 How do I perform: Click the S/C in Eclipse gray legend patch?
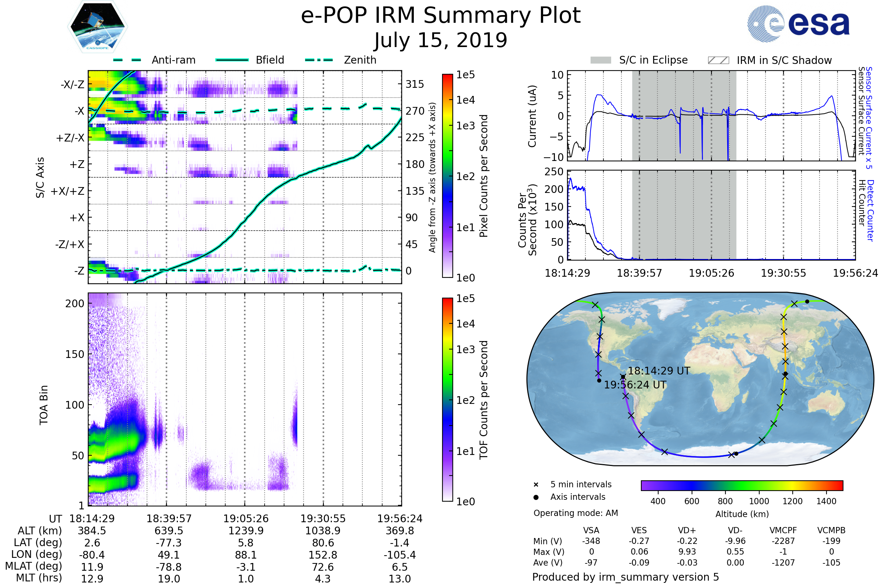click(x=600, y=60)
